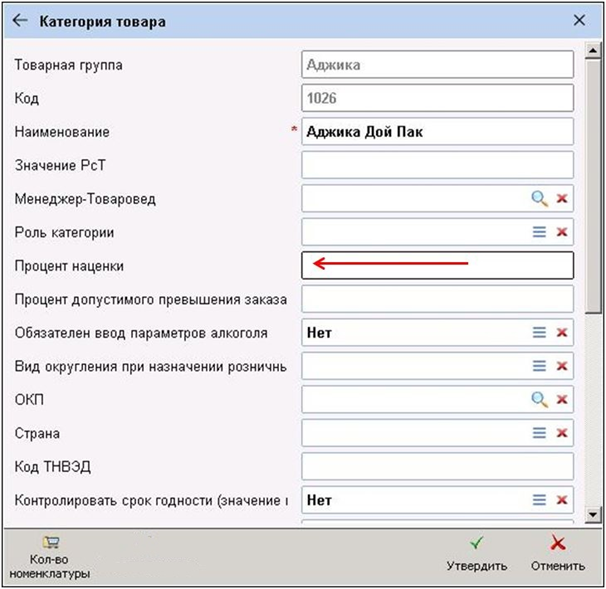Clear the Менеджер-Товаровед field

(562, 199)
